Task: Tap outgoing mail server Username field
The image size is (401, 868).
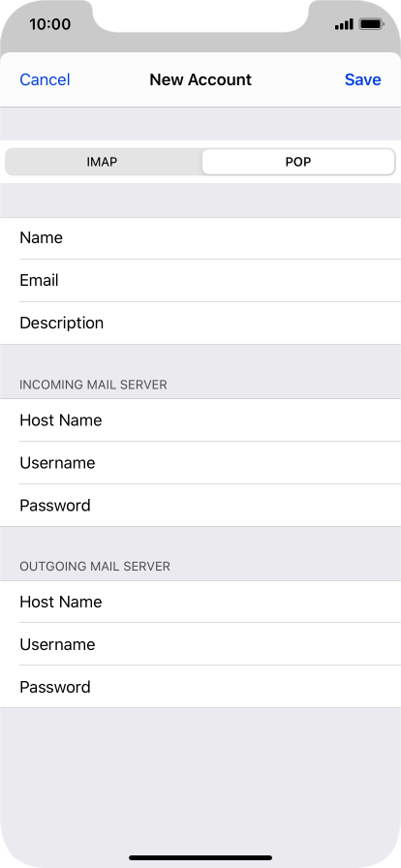Action: coord(200,644)
